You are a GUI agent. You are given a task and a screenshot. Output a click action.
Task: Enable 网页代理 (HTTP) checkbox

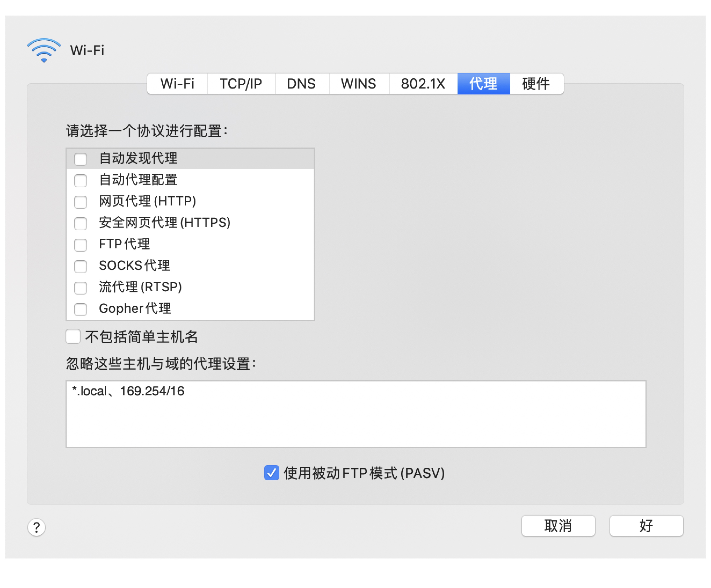81,202
